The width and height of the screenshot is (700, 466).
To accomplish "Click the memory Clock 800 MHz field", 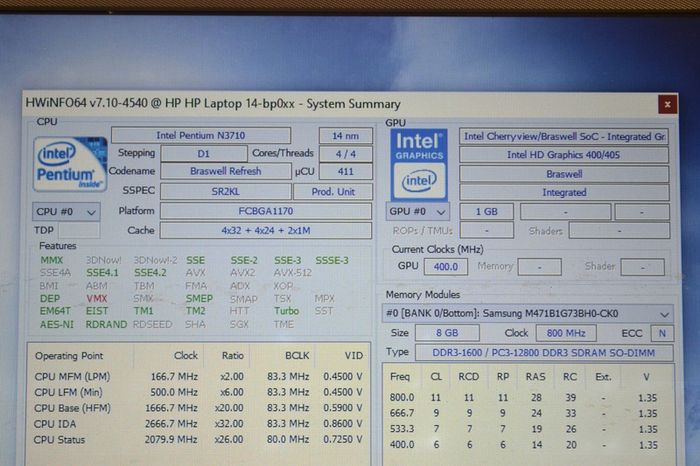I will pyautogui.click(x=566, y=333).
